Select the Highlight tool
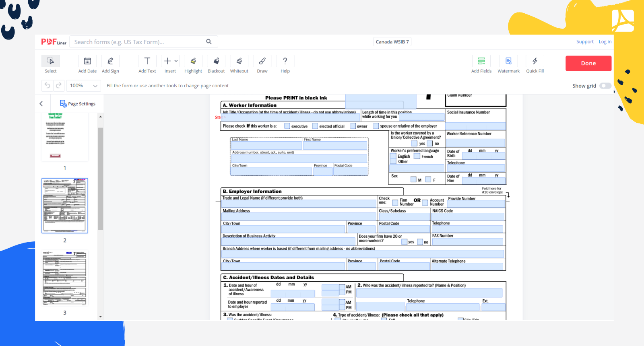Viewport: 644px width, 346px height. point(193,61)
